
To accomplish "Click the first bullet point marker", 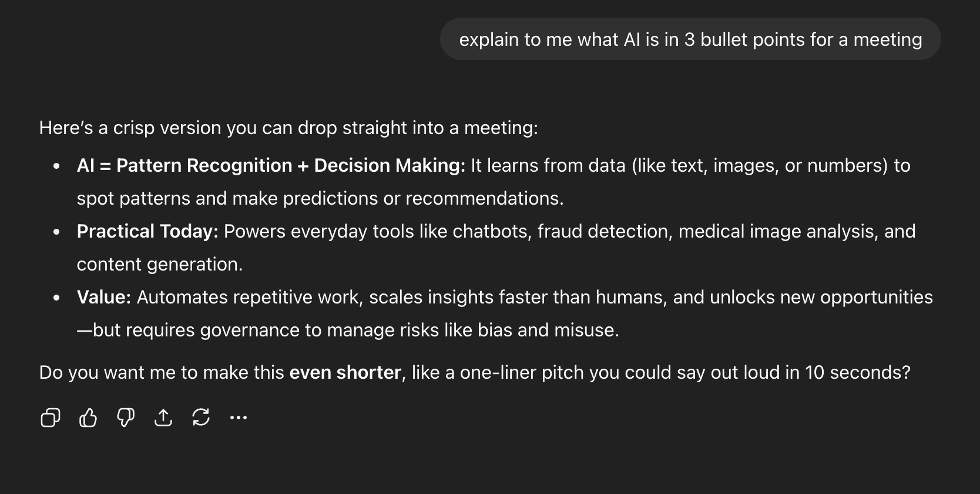I will [x=56, y=166].
